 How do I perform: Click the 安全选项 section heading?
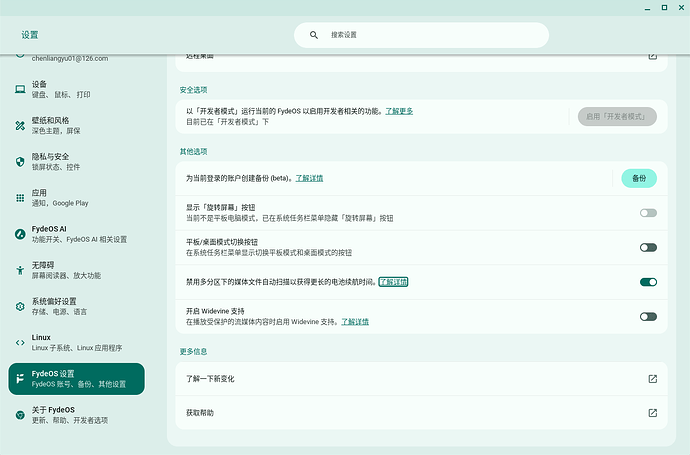click(193, 90)
